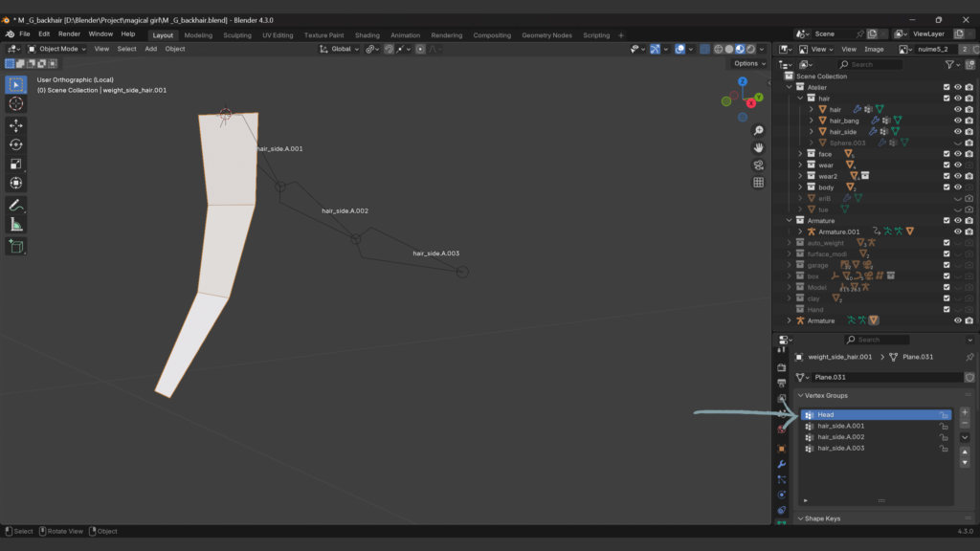Uncheck the Atelier collection checkbox
The height and width of the screenshot is (551, 980).
[x=947, y=87]
